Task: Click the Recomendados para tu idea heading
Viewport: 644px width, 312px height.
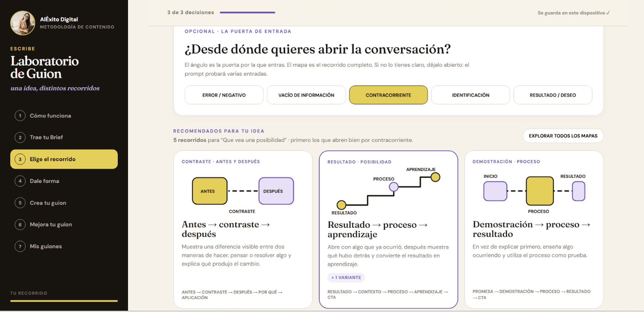Action: point(219,131)
